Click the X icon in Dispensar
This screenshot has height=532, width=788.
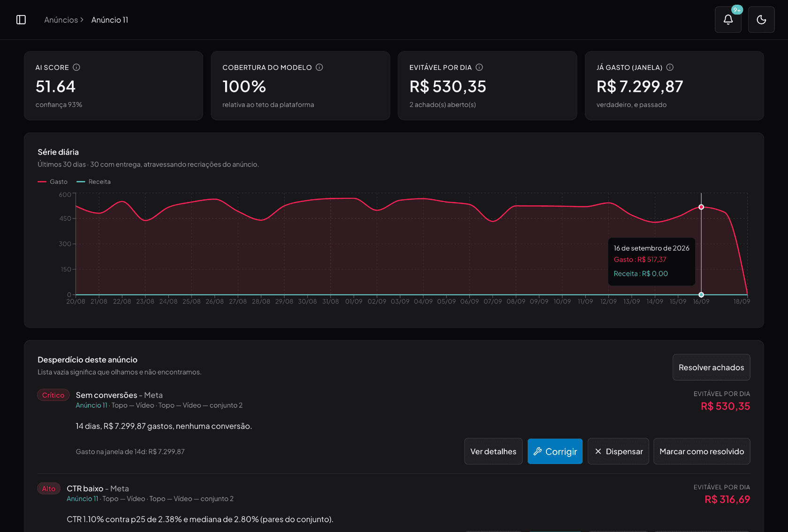(x=598, y=451)
